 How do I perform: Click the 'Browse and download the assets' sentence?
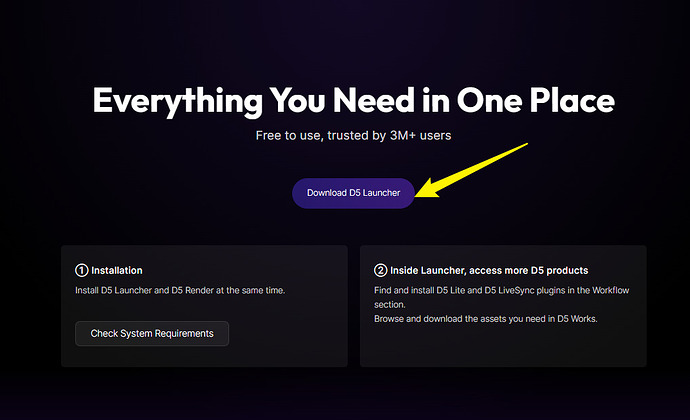[485, 318]
